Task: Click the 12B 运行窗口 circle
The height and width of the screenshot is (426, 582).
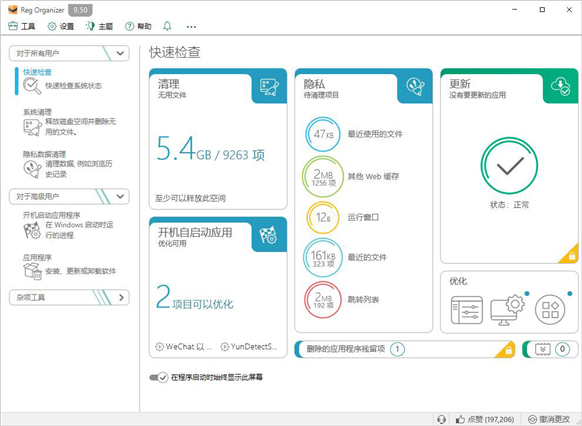Action: pos(323,217)
